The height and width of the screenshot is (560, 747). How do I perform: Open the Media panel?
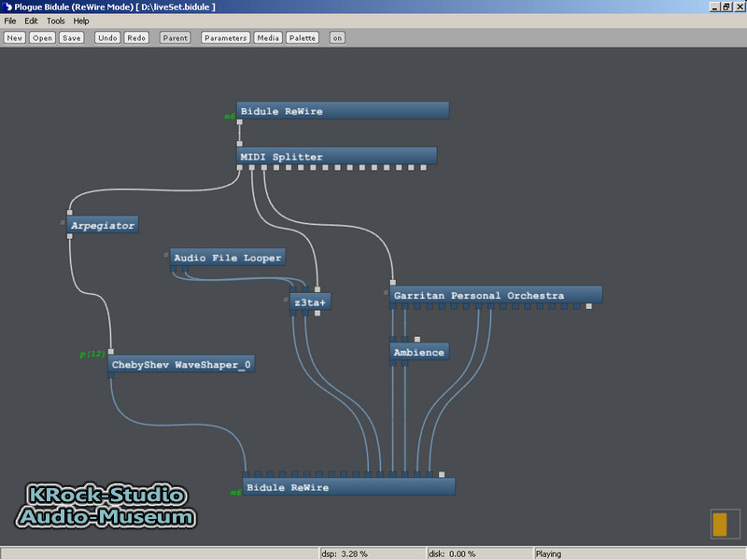tap(268, 38)
